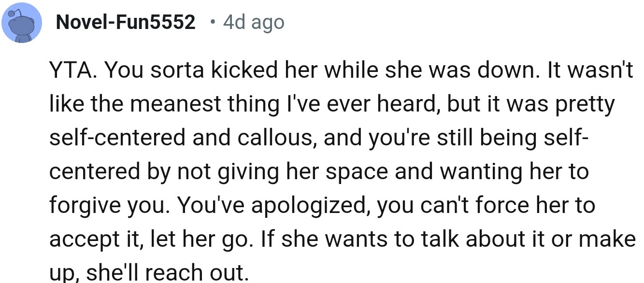
Task: Click the comment body paragraph
Action: (338, 171)
